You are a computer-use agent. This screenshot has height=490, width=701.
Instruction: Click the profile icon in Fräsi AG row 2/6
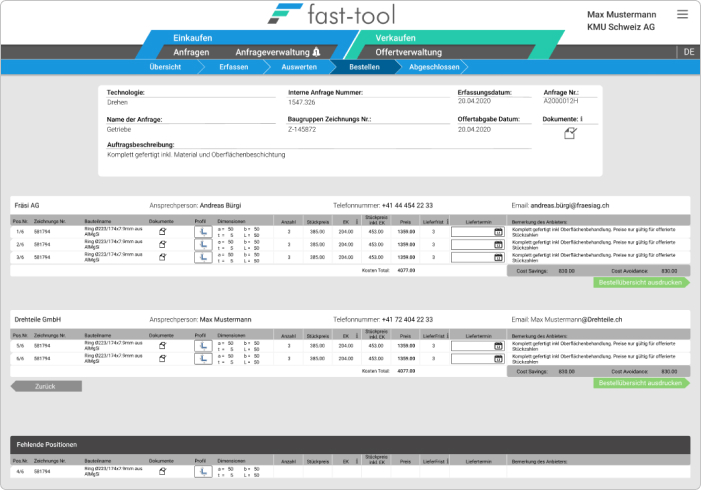[x=203, y=245]
